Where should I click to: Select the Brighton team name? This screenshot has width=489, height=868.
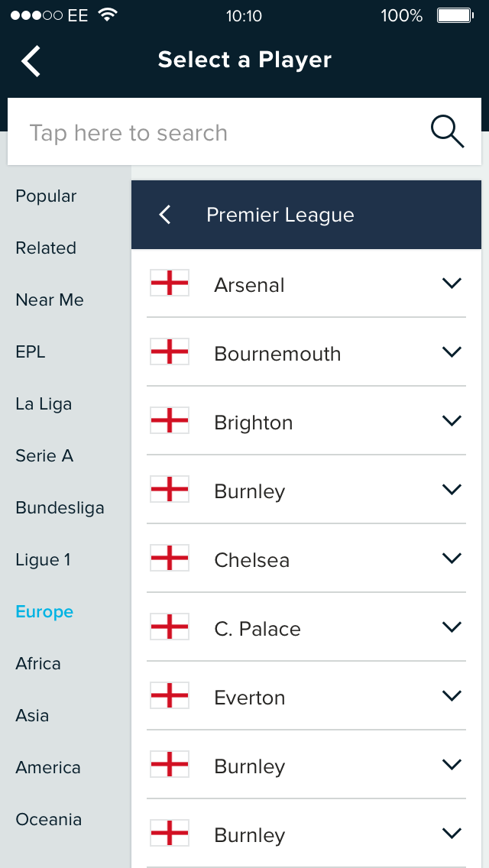pyautogui.click(x=254, y=423)
